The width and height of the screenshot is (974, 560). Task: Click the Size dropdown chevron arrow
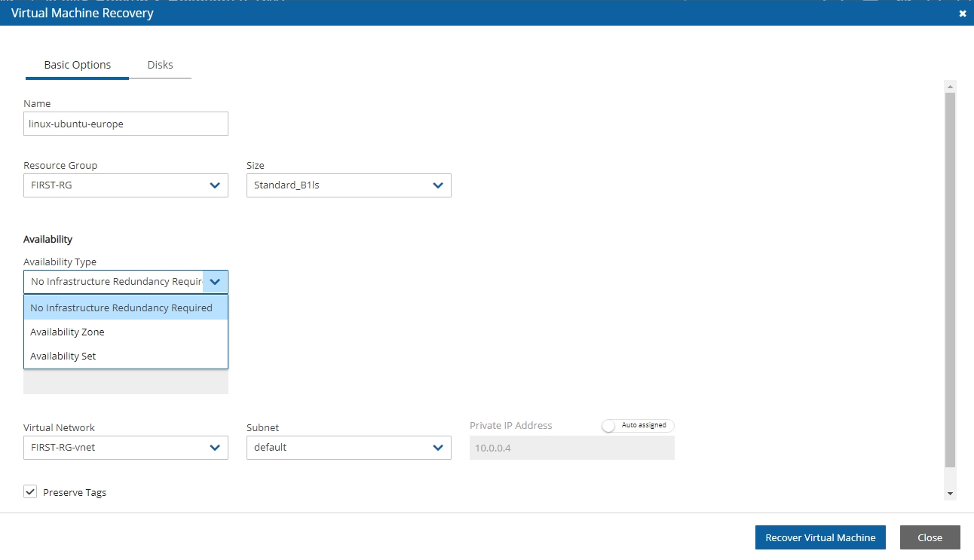438,185
